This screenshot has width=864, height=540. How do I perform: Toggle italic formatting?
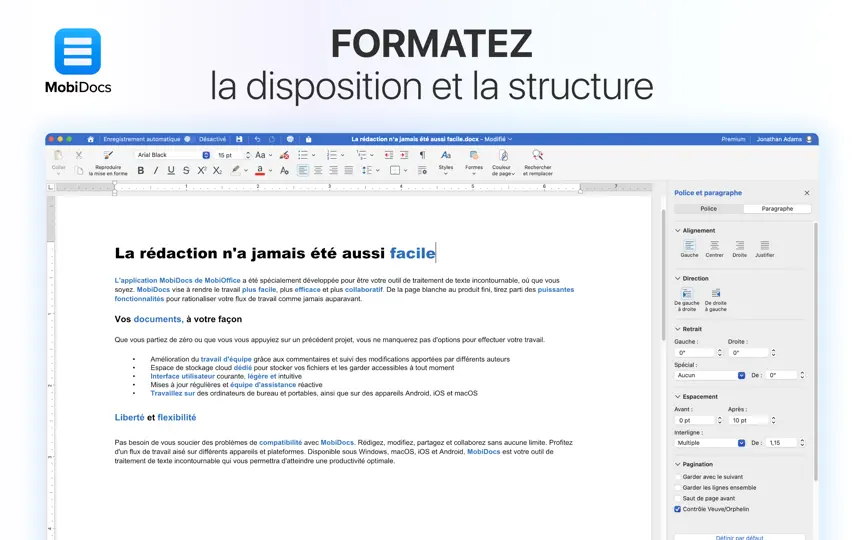coord(156,171)
